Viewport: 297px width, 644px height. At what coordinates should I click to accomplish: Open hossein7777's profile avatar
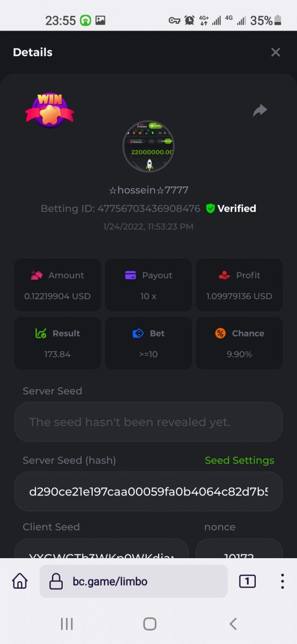point(148,146)
